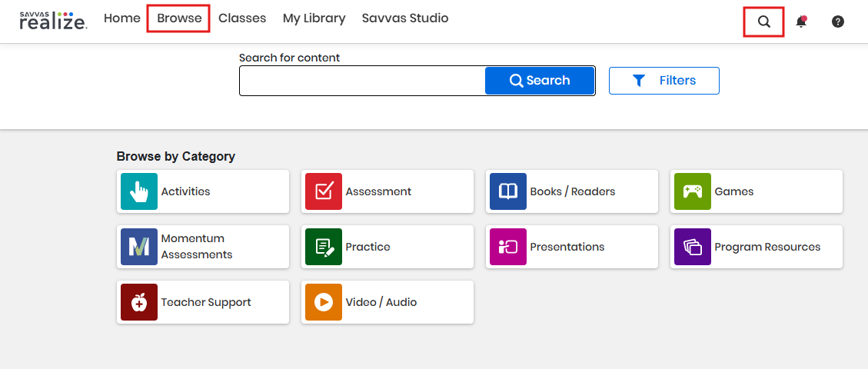868x369 pixels.
Task: Click the Practice pencil-and-paper icon
Action: click(x=324, y=247)
